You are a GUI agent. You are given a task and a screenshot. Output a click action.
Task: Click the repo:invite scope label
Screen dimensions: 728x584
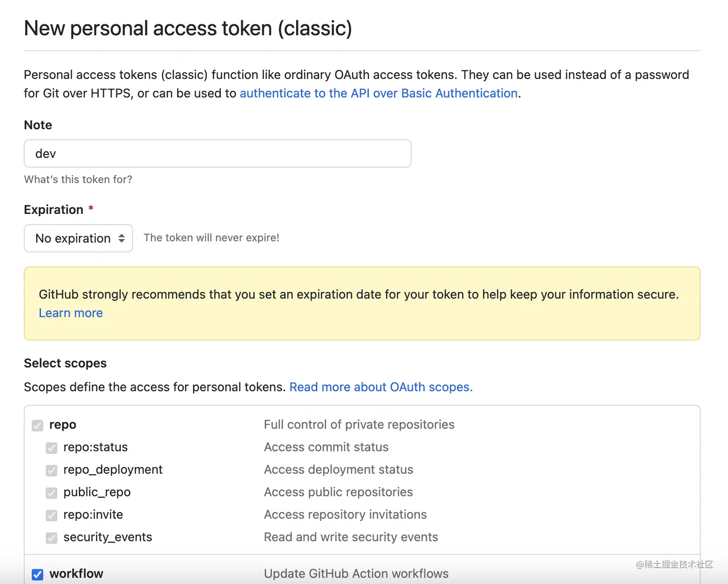click(x=93, y=515)
